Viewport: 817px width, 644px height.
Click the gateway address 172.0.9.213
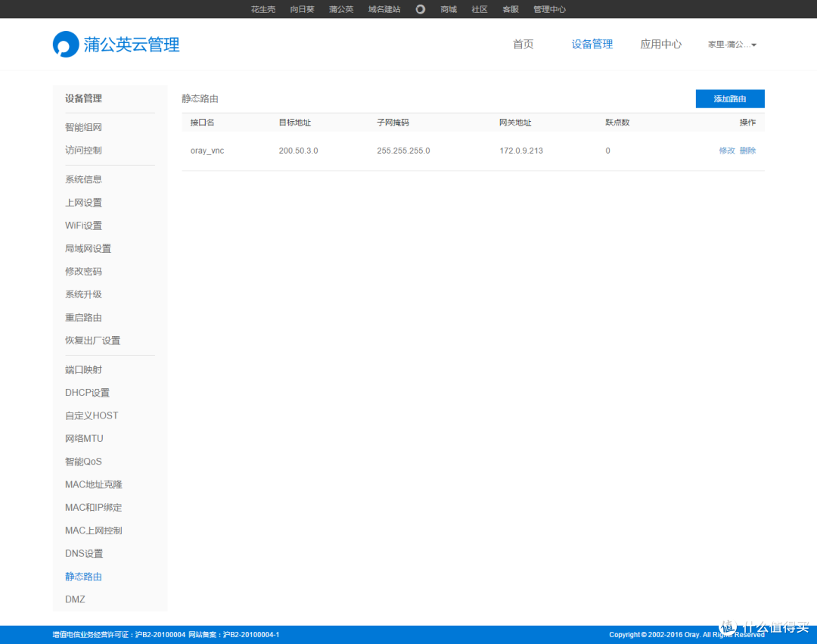pyautogui.click(x=521, y=151)
